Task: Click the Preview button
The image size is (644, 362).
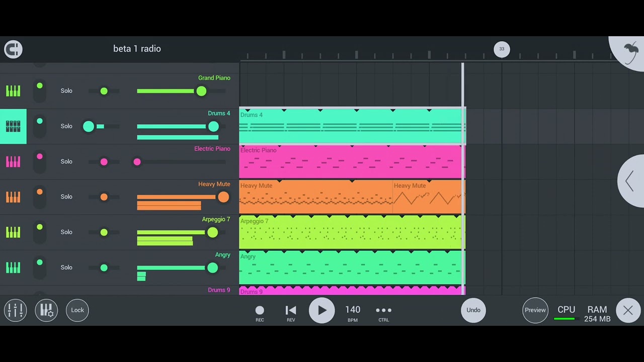Action: point(535,310)
